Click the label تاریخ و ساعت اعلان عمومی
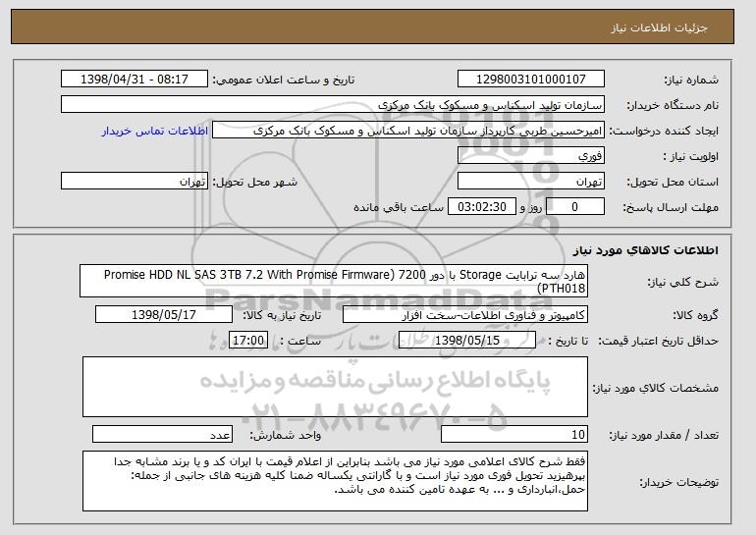 pos(284,80)
